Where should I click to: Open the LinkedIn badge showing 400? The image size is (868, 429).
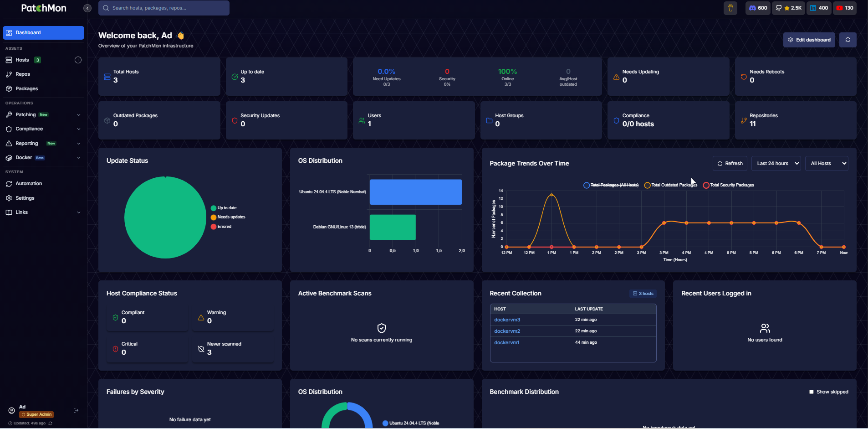[x=819, y=8]
